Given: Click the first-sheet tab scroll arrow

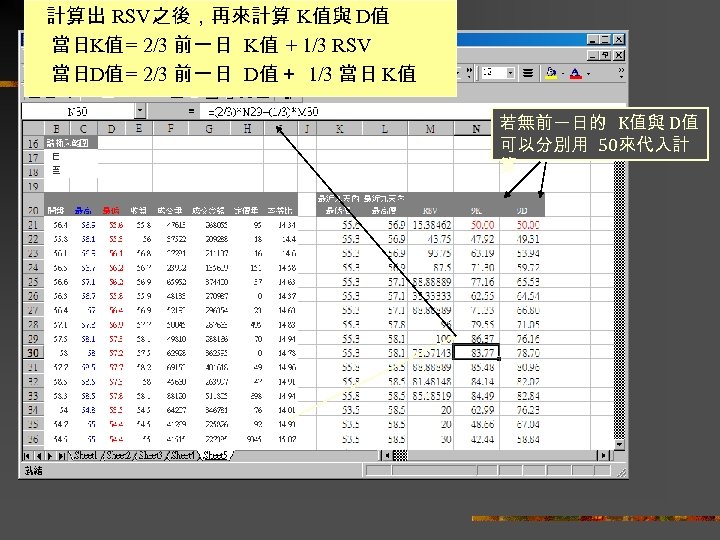Looking at the screenshot, I should point(28,456).
